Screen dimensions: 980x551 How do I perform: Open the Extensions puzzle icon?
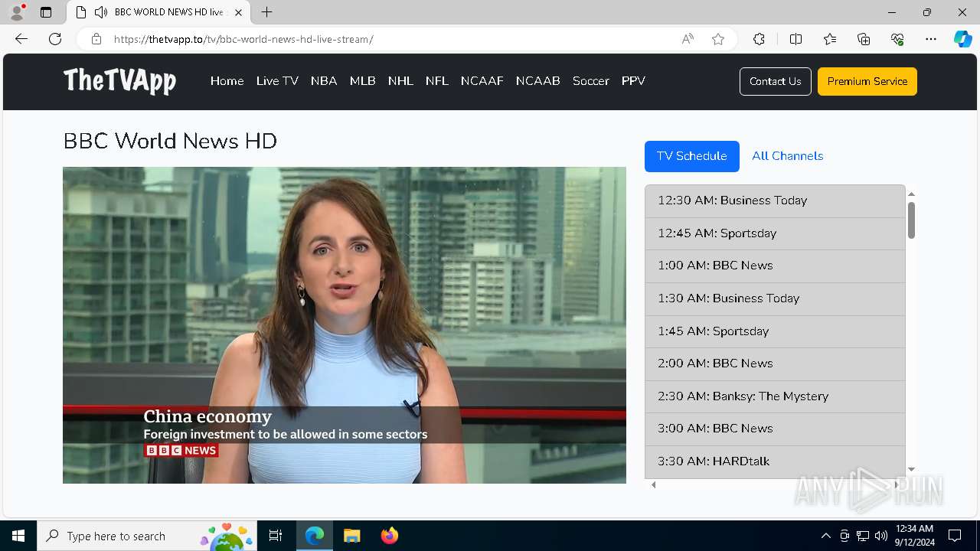coord(759,39)
